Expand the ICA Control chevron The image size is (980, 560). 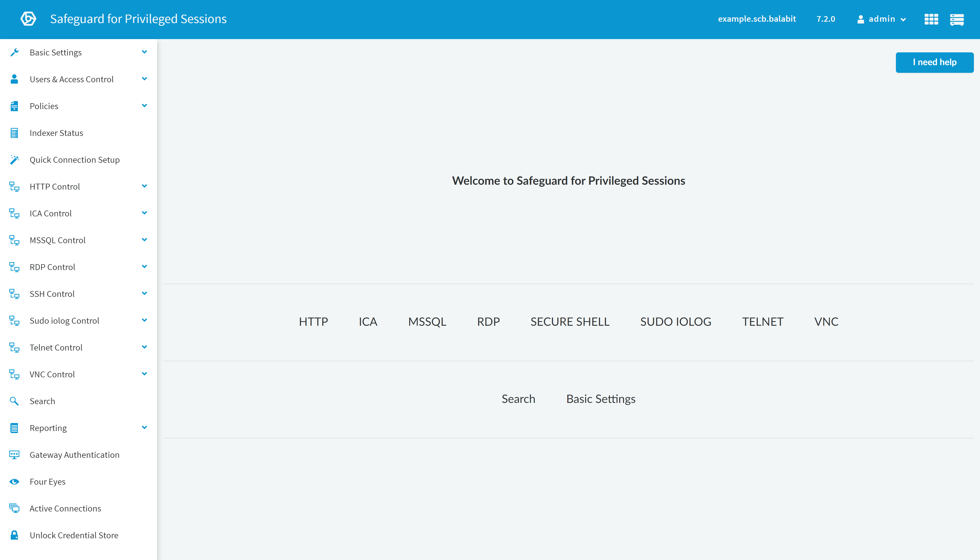144,213
